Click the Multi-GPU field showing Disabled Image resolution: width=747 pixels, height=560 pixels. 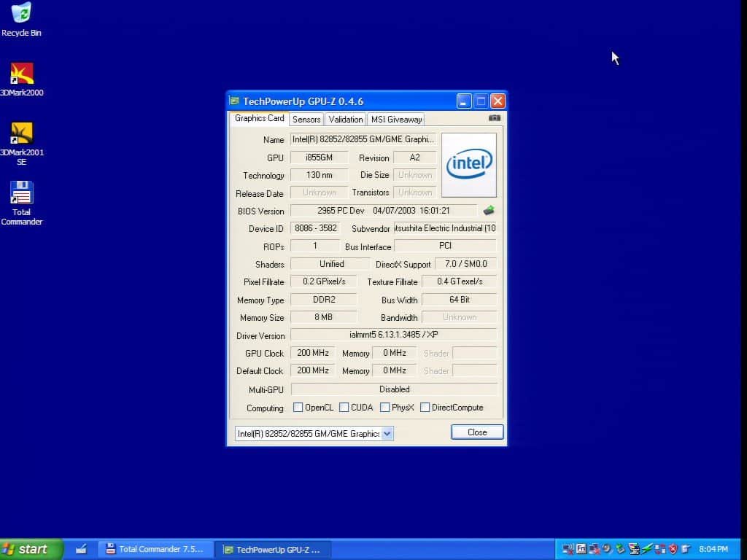tap(394, 389)
